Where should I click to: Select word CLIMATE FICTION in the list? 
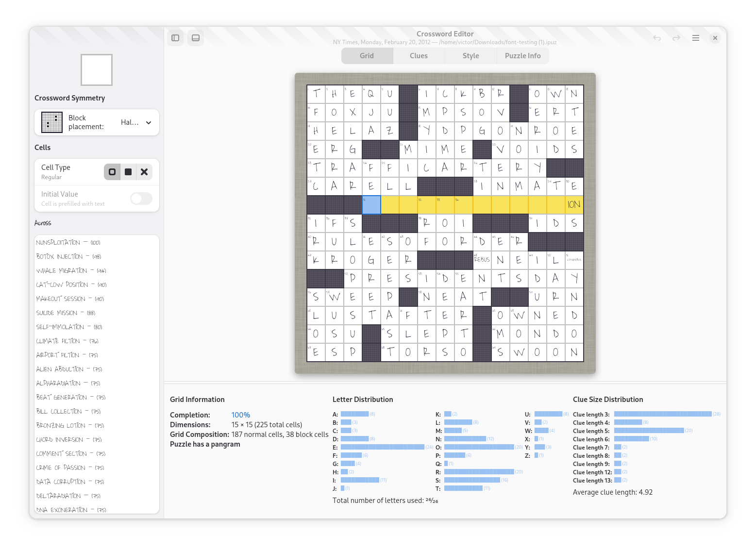(x=97, y=341)
